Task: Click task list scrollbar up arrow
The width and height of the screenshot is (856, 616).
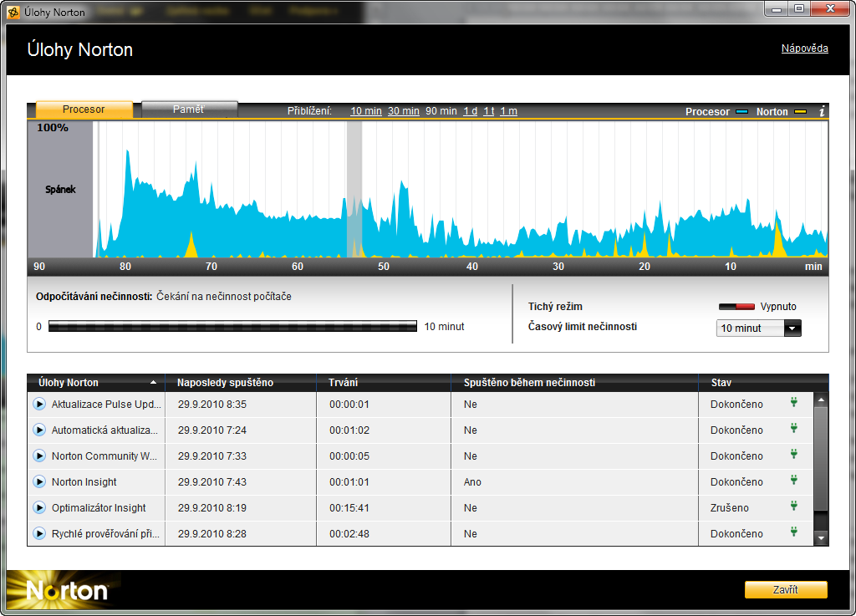Action: (x=821, y=400)
